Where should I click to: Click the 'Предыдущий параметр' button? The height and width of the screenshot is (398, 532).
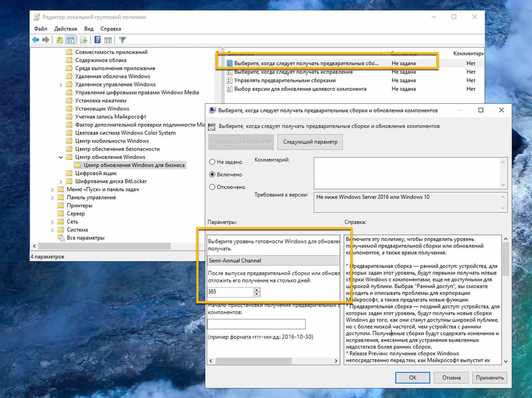click(x=241, y=142)
